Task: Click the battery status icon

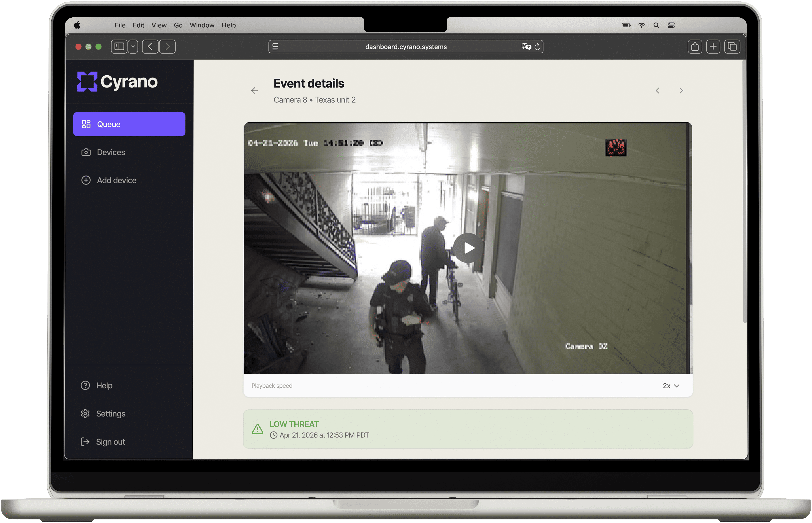Action: tap(626, 25)
